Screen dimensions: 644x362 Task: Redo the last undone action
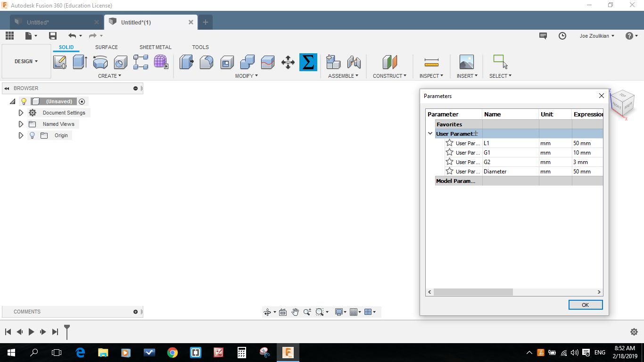pyautogui.click(x=93, y=36)
